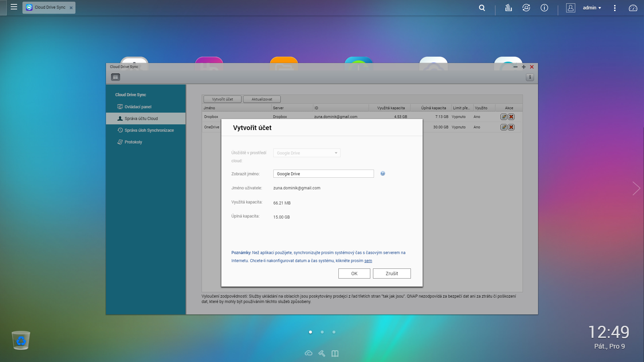Image resolution: width=644 pixels, height=362 pixels.
Task: Select Správa úloh Synchronizace in sidebar
Action: pos(149,130)
